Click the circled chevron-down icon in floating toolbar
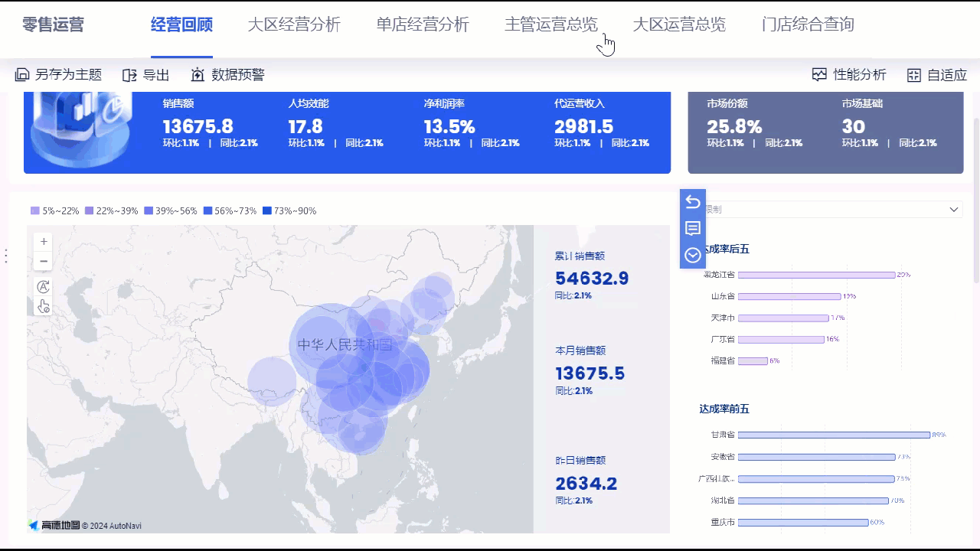The image size is (980, 551). pyautogui.click(x=693, y=255)
